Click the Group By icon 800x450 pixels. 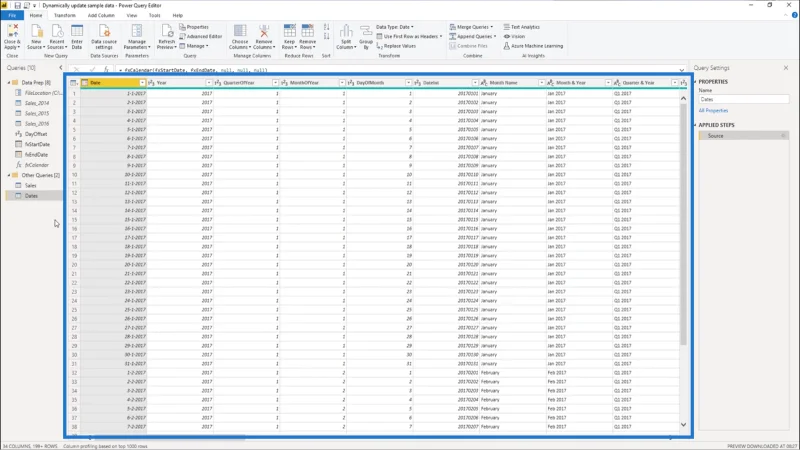click(366, 32)
